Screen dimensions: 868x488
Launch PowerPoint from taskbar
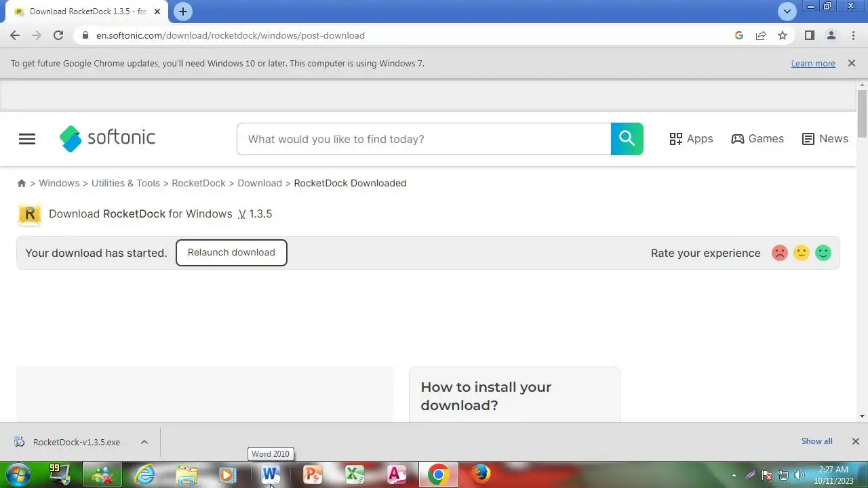(313, 474)
